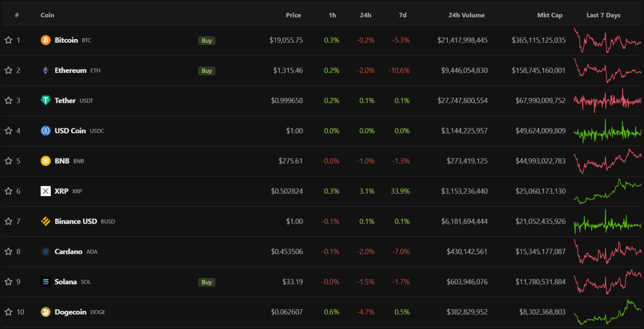Toggle the Solana favorite star

point(8,282)
